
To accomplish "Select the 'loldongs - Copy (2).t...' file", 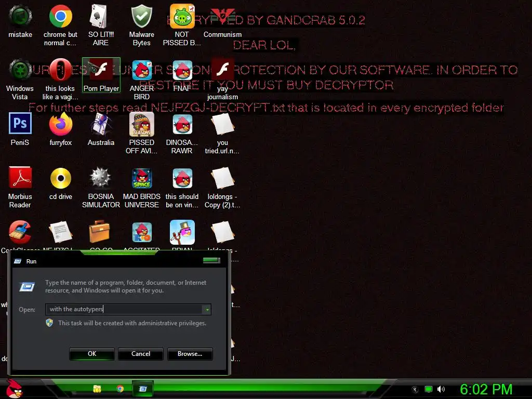I will (x=222, y=187).
